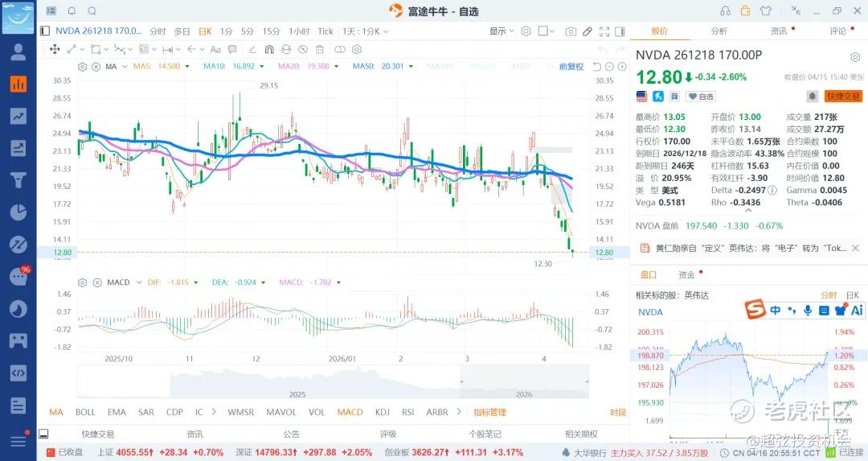The height and width of the screenshot is (461, 868).
Task: Toggle the 日K view for related NVDA chart
Action: pyautogui.click(x=853, y=295)
